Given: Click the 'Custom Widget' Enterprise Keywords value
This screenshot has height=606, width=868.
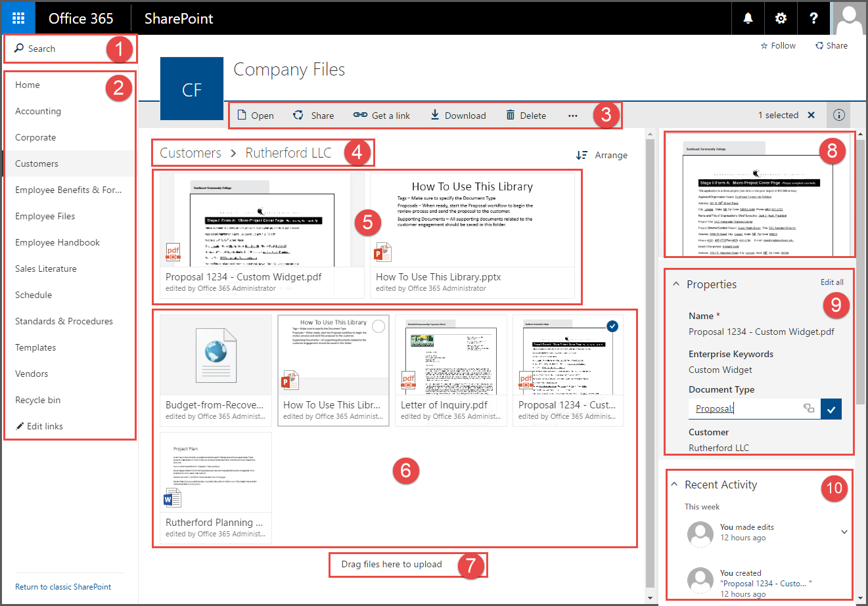Looking at the screenshot, I should pos(720,370).
